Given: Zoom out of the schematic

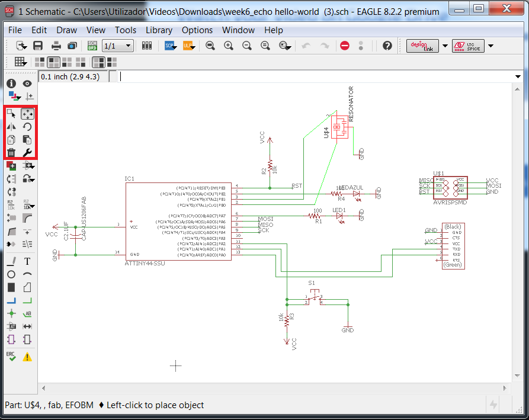Looking at the screenshot, I should pyautogui.click(x=247, y=46).
